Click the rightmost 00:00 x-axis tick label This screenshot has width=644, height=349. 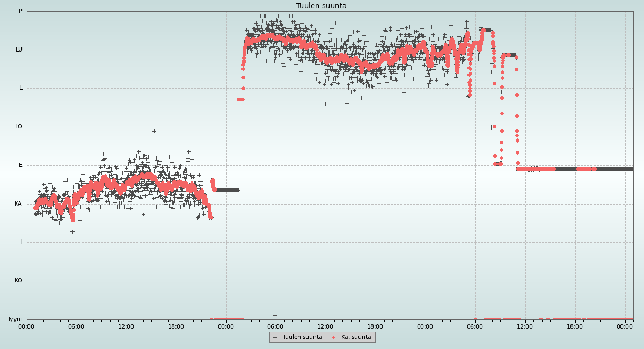[x=624, y=326]
